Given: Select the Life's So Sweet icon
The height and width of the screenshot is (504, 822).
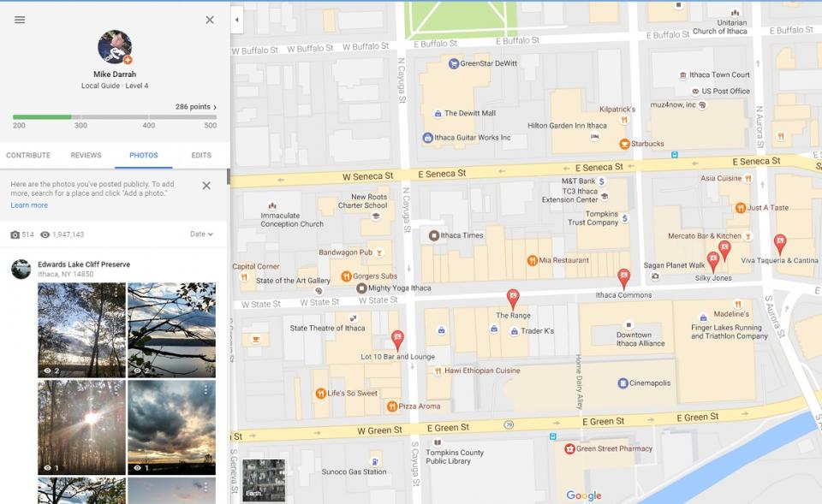Looking at the screenshot, I should coord(321,394).
